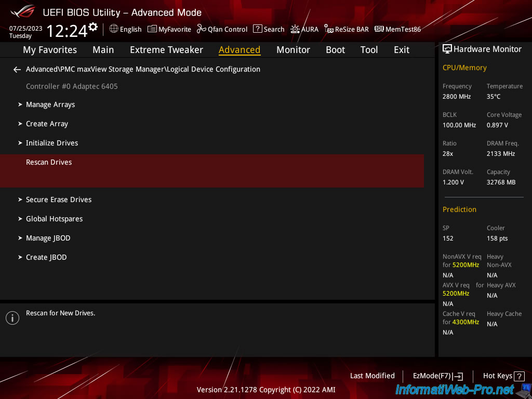532x399 pixels.
Task: Click the Search question mark icon
Action: (x=258, y=29)
